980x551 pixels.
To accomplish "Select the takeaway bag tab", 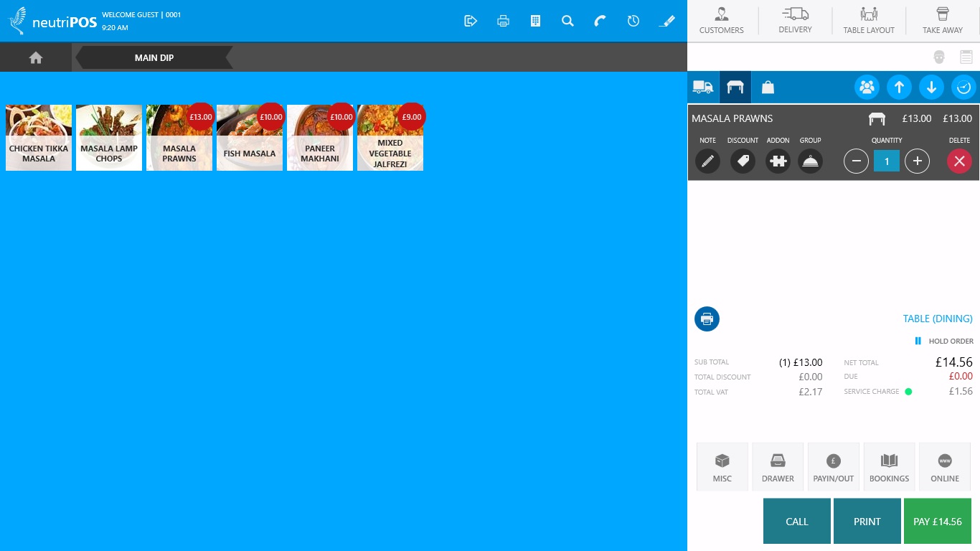I will click(768, 88).
